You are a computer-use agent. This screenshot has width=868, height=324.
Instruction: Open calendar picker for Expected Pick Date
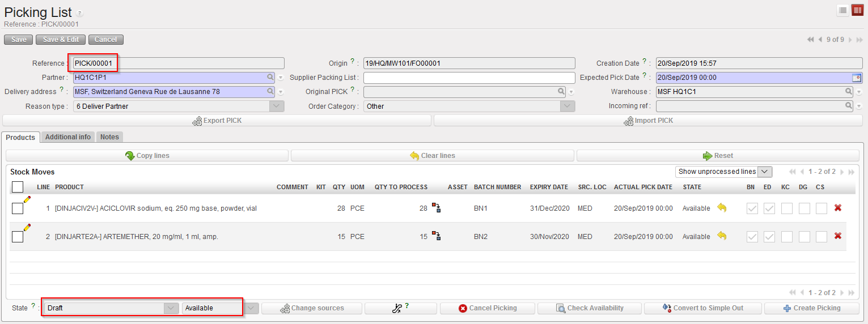856,78
